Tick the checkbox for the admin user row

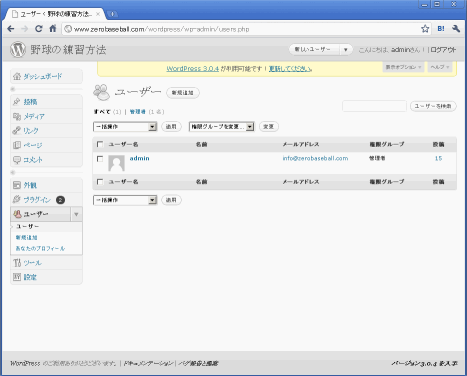point(100,159)
